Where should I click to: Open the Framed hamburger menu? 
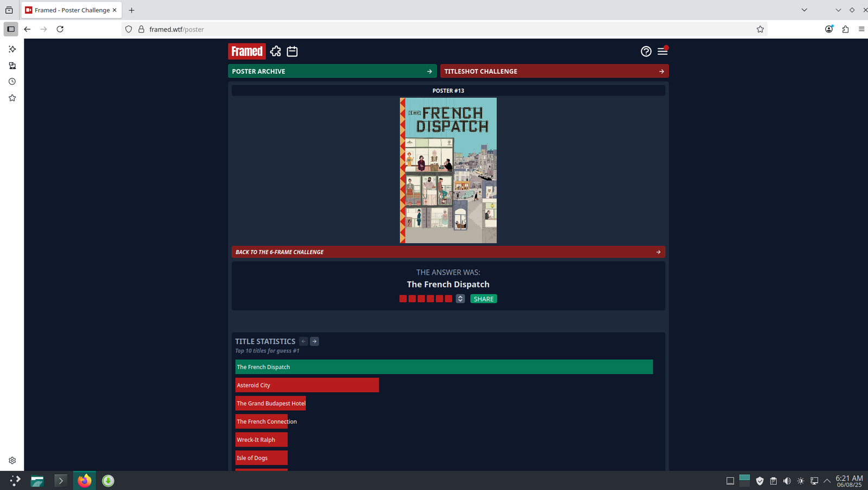pyautogui.click(x=662, y=51)
